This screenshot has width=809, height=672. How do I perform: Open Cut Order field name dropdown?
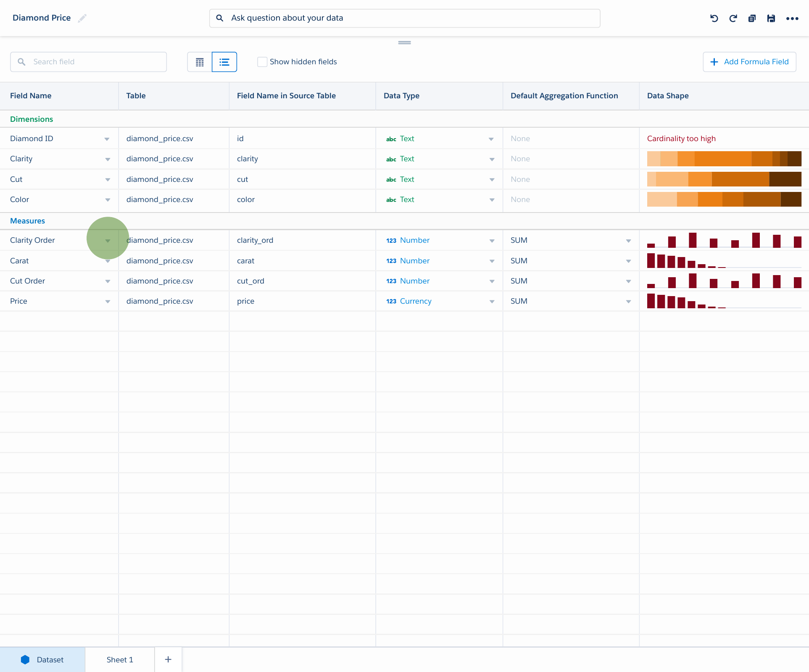pyautogui.click(x=108, y=281)
